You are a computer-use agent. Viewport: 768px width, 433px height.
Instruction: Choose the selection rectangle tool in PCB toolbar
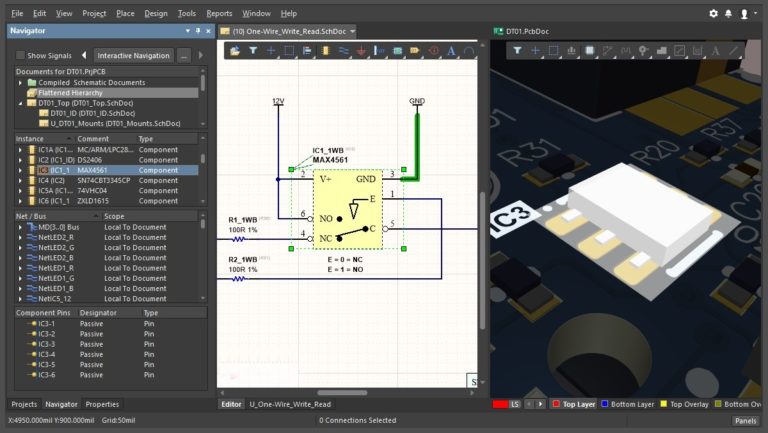[553, 50]
